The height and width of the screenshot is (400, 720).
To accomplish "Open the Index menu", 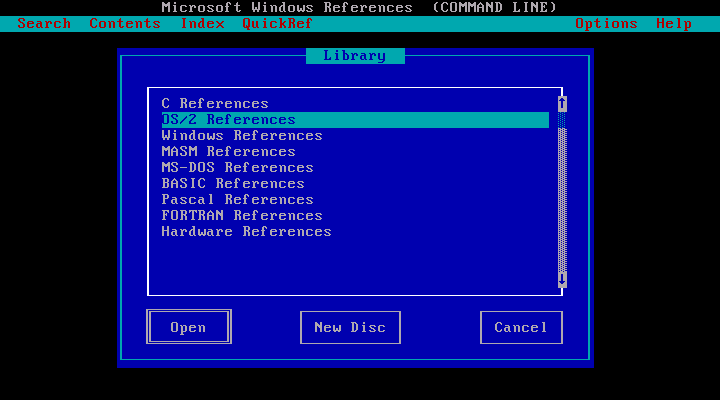I will [x=202, y=23].
